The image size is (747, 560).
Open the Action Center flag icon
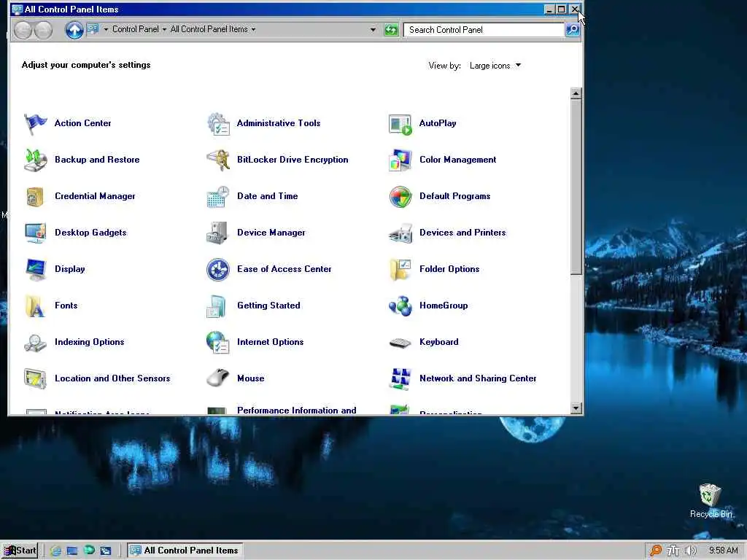pyautogui.click(x=36, y=124)
